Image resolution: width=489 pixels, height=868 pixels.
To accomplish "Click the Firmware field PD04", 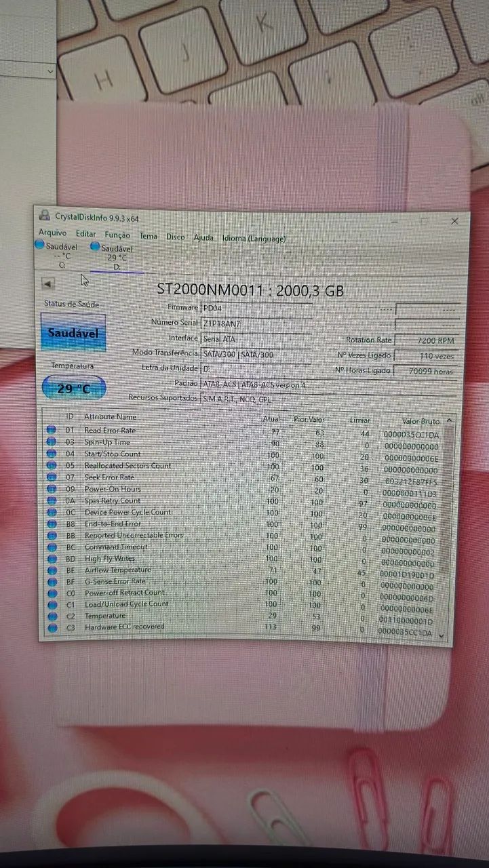I will (256, 309).
